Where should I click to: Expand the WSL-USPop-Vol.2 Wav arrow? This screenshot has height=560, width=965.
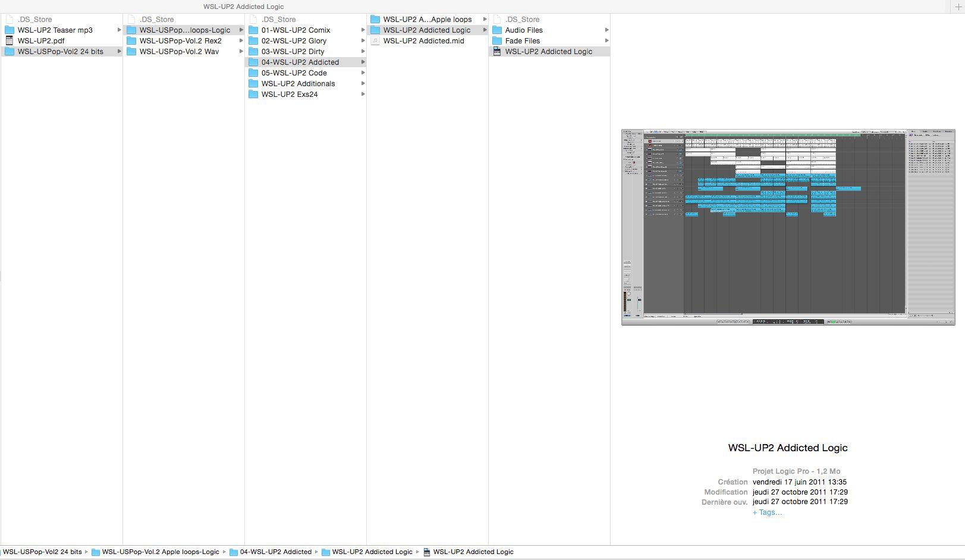pos(241,51)
